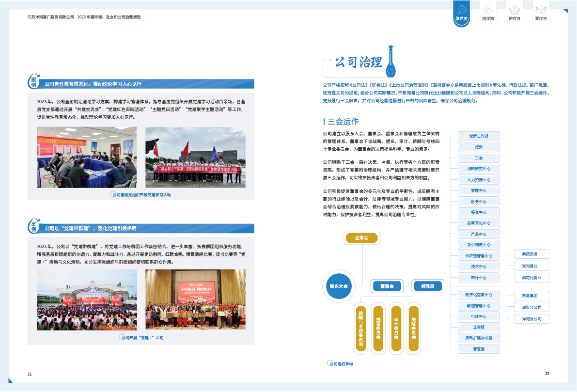Click the vertical 审计委员会 gold box
This screenshot has height=392, width=577.
396,328
